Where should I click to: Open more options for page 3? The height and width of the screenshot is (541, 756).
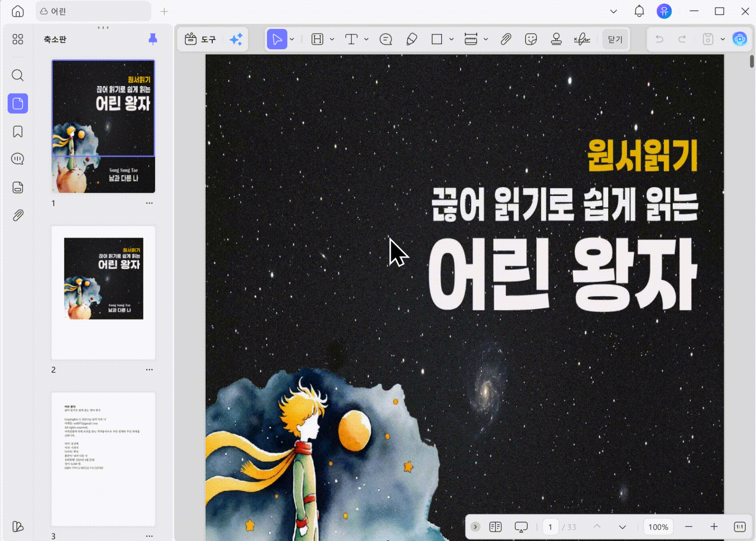pos(149,536)
